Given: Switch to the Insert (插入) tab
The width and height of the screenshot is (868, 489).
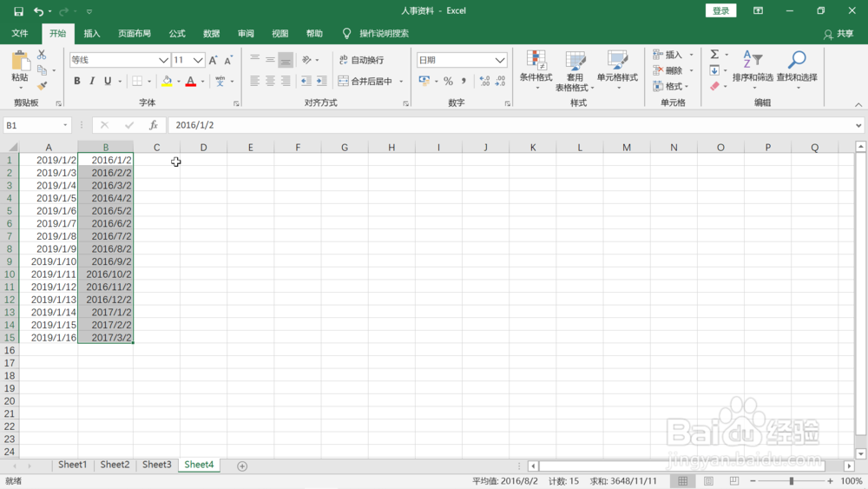Looking at the screenshot, I should 92,34.
